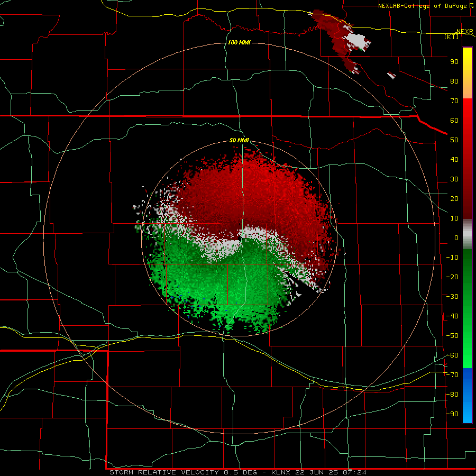The width and height of the screenshot is (476, 476).
Task: Click the Storm Relative Velocity KLNX caption
Action: tap(238, 472)
